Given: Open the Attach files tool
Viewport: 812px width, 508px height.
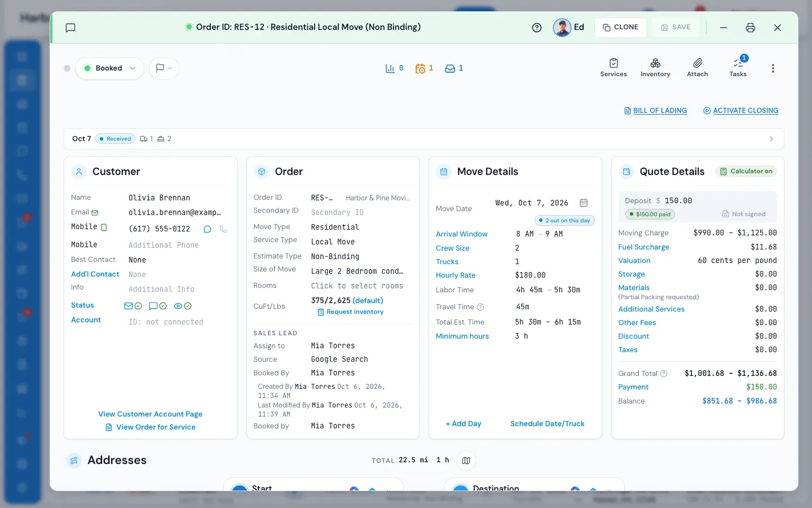Looking at the screenshot, I should 698,68.
